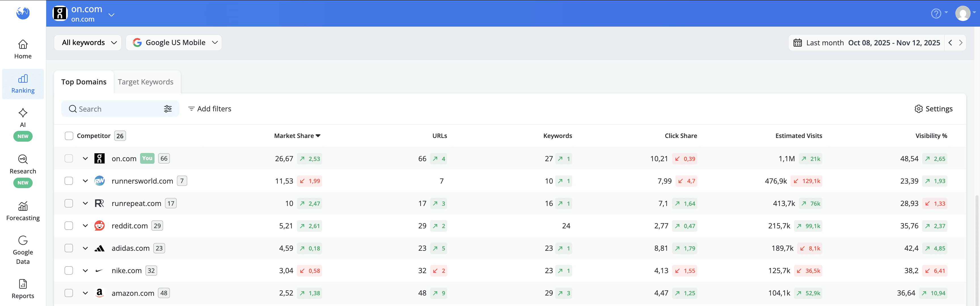Open the on.com project switcher chevron
The width and height of the screenshot is (980, 306).
[x=111, y=15]
